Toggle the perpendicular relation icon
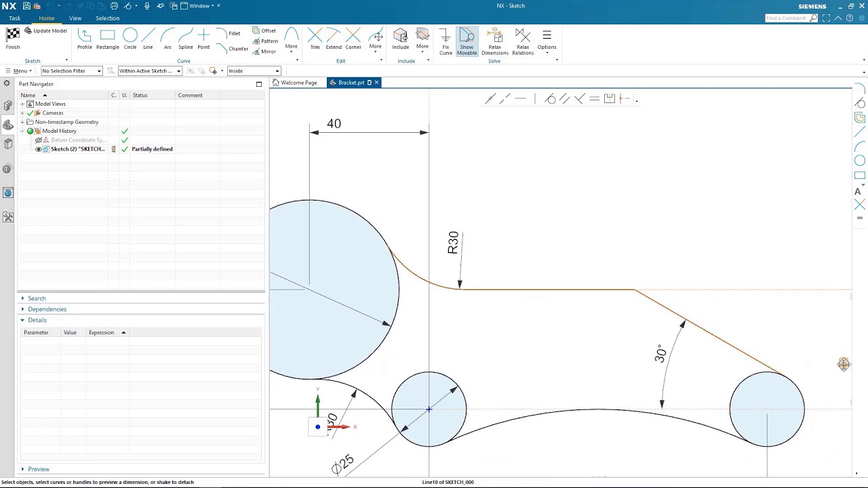868x488 pixels. (579, 99)
